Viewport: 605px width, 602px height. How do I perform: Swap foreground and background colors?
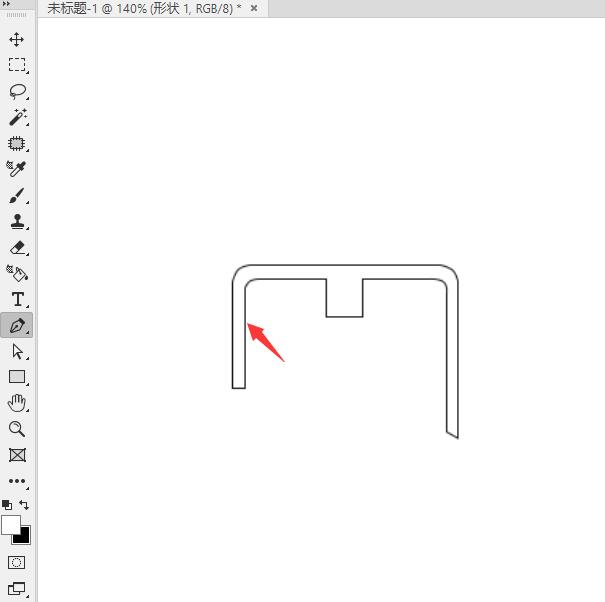[24, 505]
